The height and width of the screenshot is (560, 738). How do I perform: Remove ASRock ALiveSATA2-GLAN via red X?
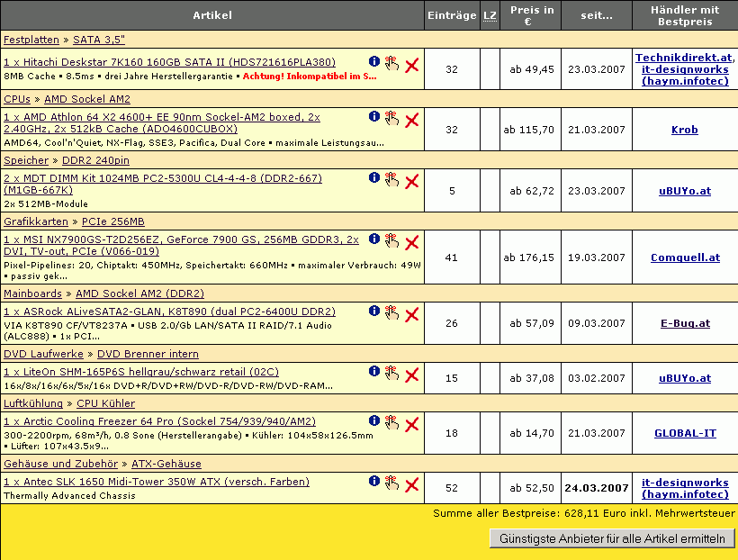point(412,314)
